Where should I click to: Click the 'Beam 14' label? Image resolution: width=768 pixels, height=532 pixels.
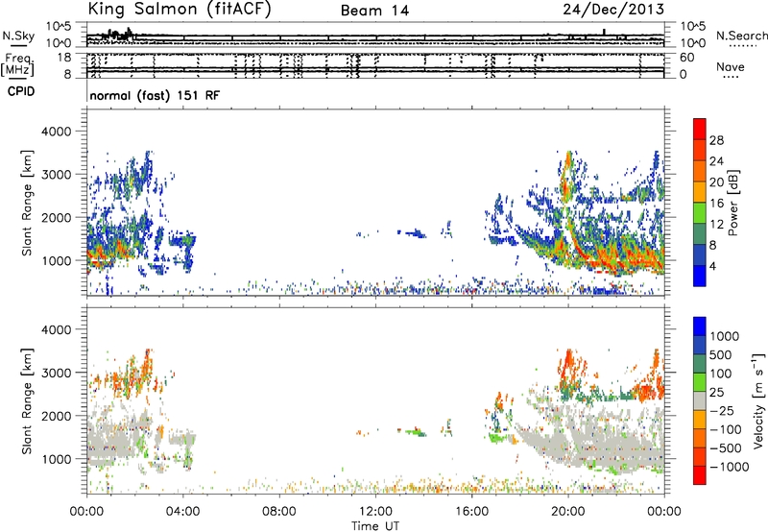point(374,11)
